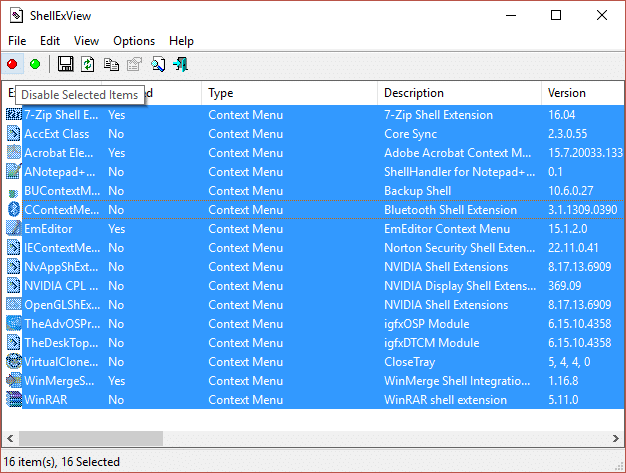Click the Properties toolbar icon
Image resolution: width=626 pixels, height=473 pixels.
tap(134, 64)
